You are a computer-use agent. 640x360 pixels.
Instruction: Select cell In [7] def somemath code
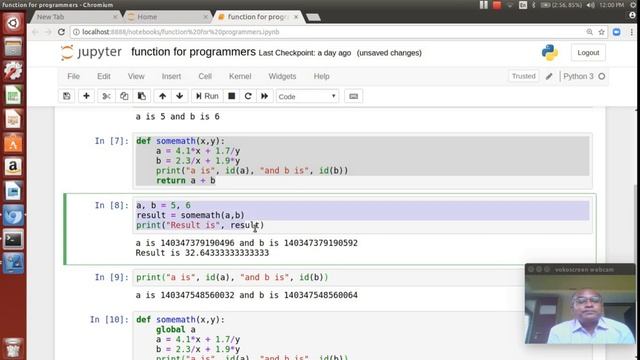click(x=362, y=161)
